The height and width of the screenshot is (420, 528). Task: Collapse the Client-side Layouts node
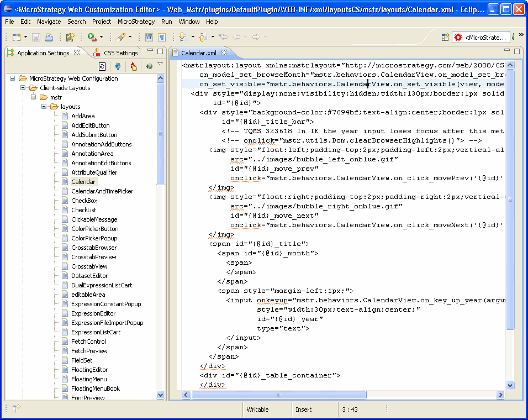[23, 87]
